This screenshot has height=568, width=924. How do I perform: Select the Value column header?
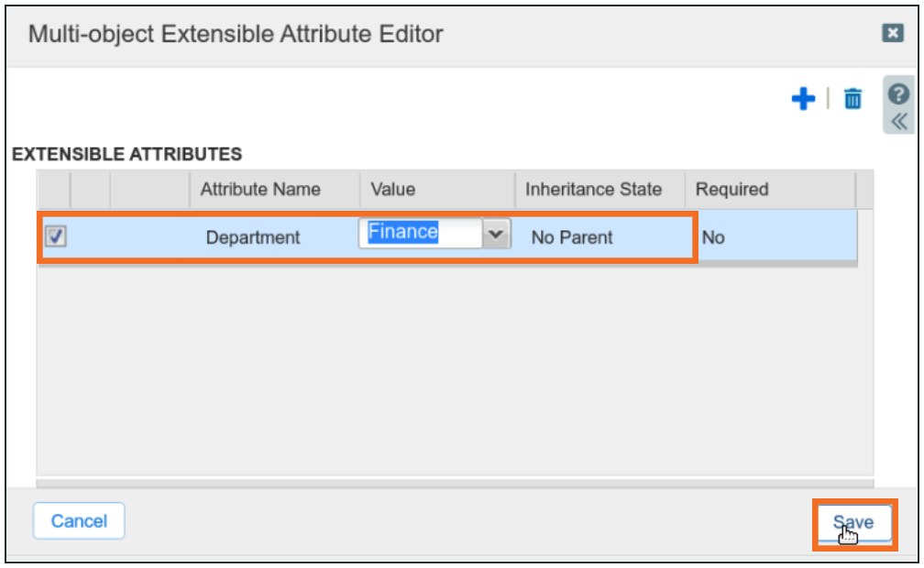(393, 190)
